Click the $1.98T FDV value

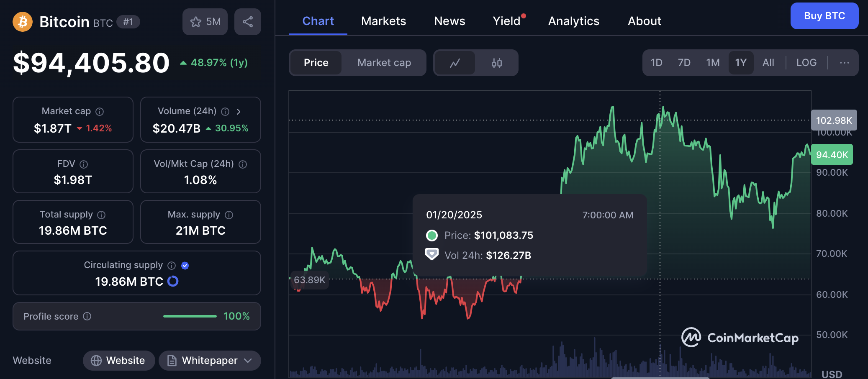(x=73, y=180)
